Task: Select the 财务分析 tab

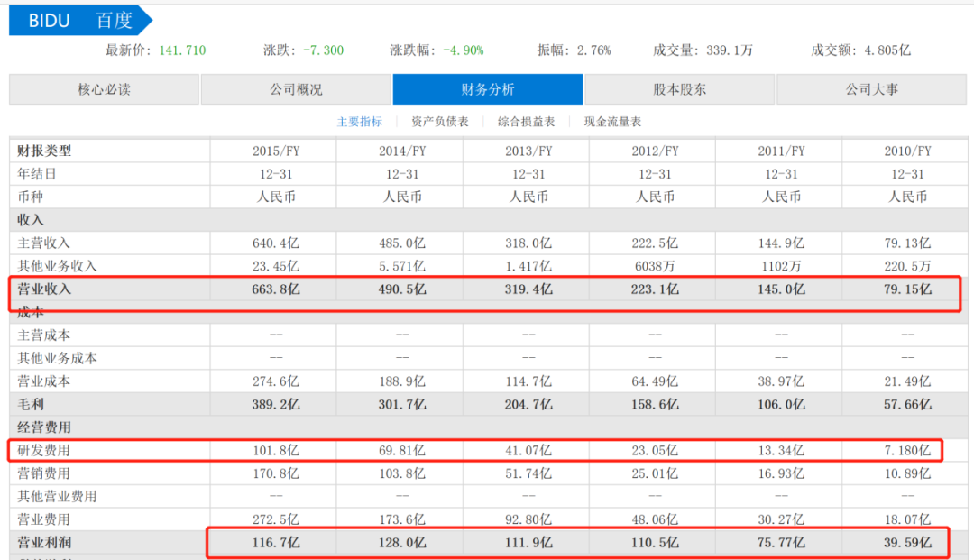Action: [x=488, y=89]
